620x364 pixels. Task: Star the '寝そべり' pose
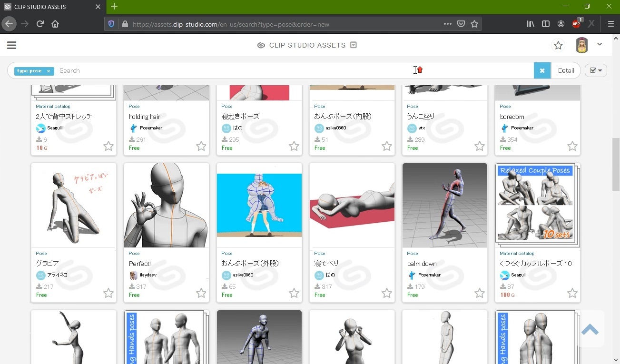[x=387, y=293]
